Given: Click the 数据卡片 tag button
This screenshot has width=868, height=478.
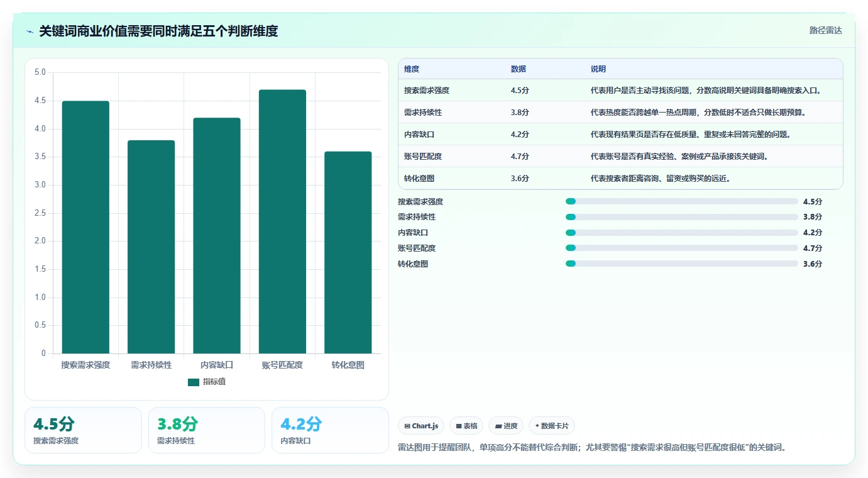Looking at the screenshot, I should [x=552, y=426].
